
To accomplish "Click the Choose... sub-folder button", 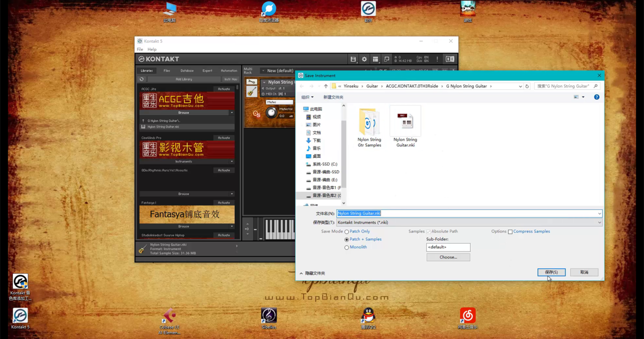I will 448,257.
